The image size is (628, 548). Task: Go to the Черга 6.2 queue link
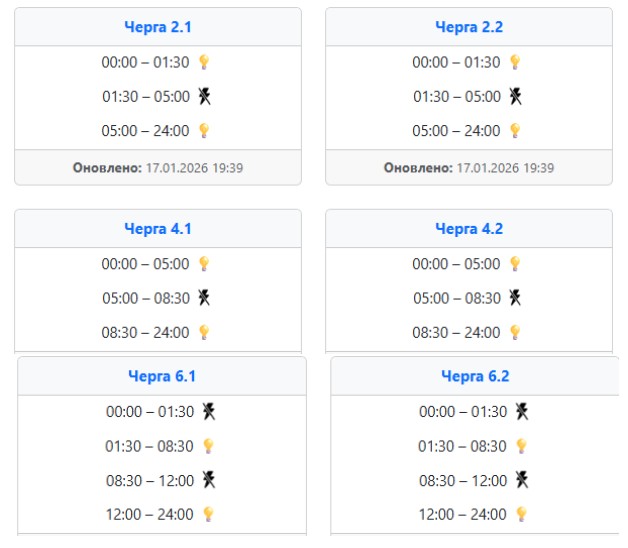pyautogui.click(x=475, y=376)
